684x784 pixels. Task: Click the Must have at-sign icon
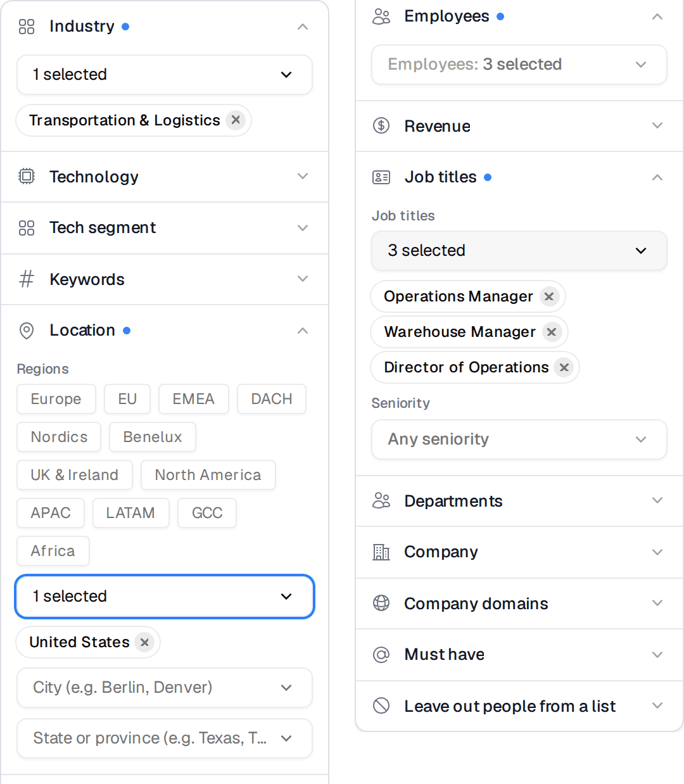(381, 655)
